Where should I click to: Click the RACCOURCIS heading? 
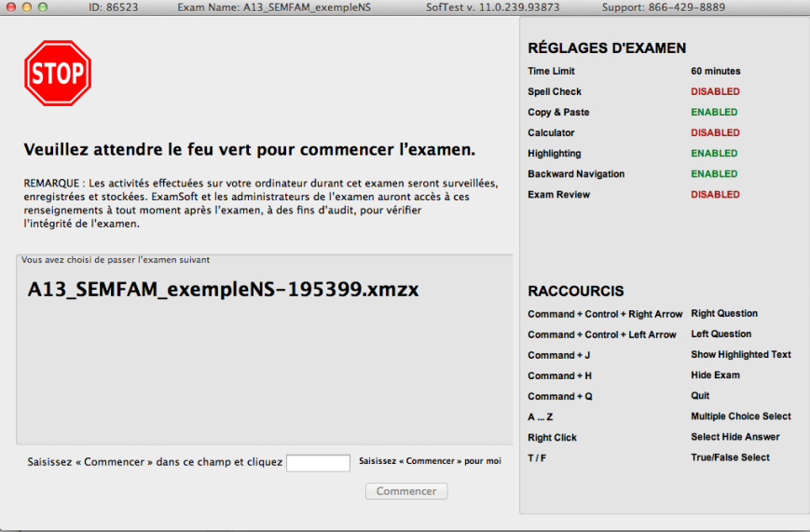click(x=575, y=292)
